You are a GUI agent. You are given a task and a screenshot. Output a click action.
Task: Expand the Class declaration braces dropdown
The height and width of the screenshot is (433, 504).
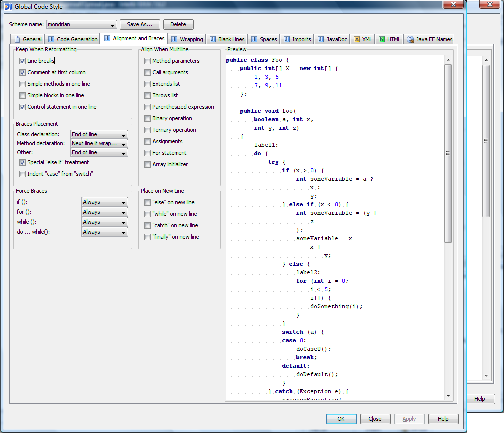[x=99, y=134]
